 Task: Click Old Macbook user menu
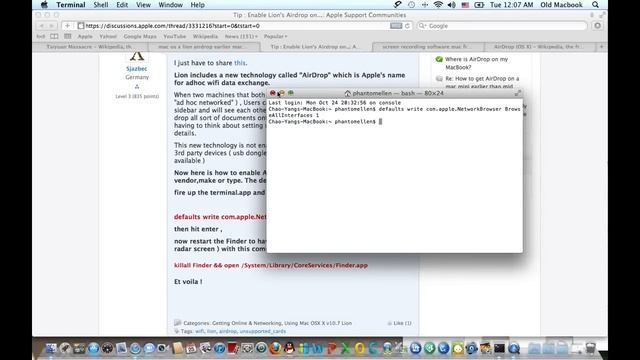[561, 5]
